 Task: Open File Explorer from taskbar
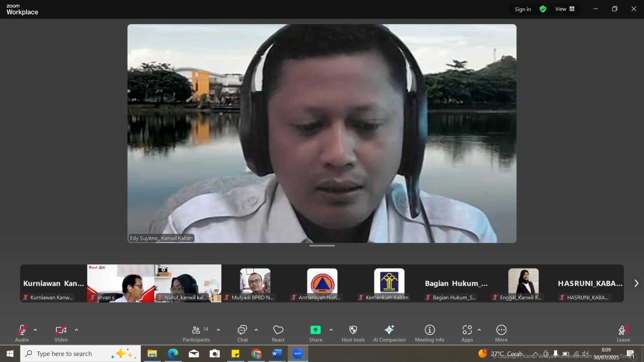click(152, 354)
